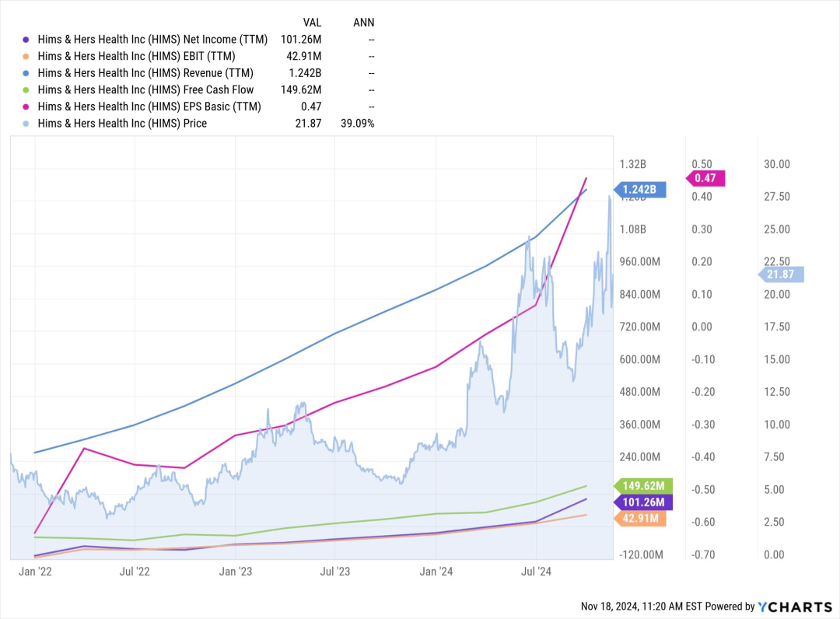
Task: Click the purple Net Income legend dot
Action: coord(26,40)
